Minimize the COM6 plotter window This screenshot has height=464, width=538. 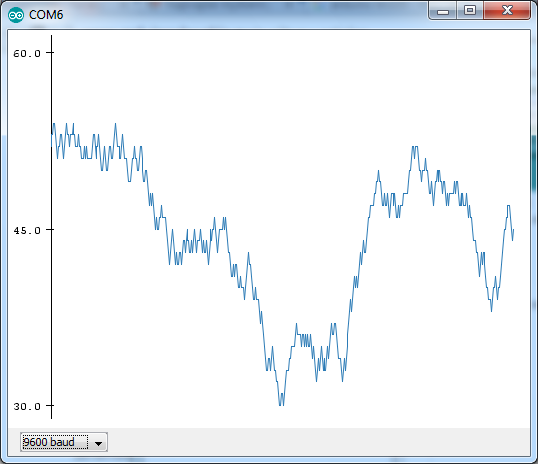[443, 11]
